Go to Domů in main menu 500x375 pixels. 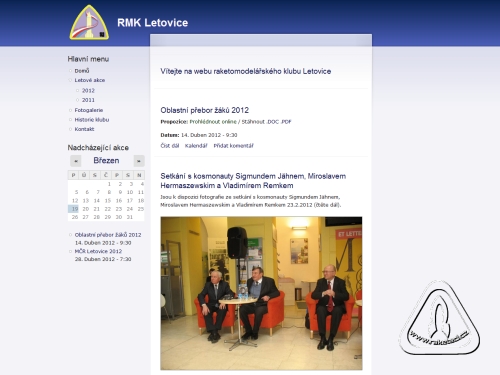82,71
